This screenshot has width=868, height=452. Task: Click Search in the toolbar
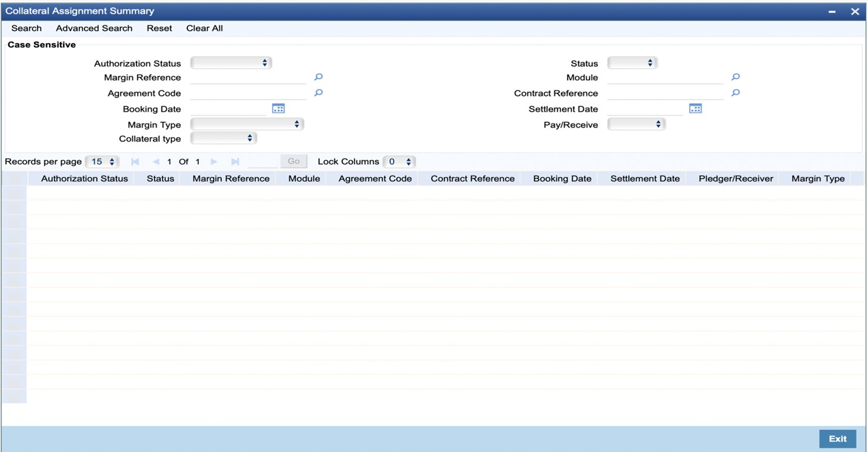[x=27, y=29]
